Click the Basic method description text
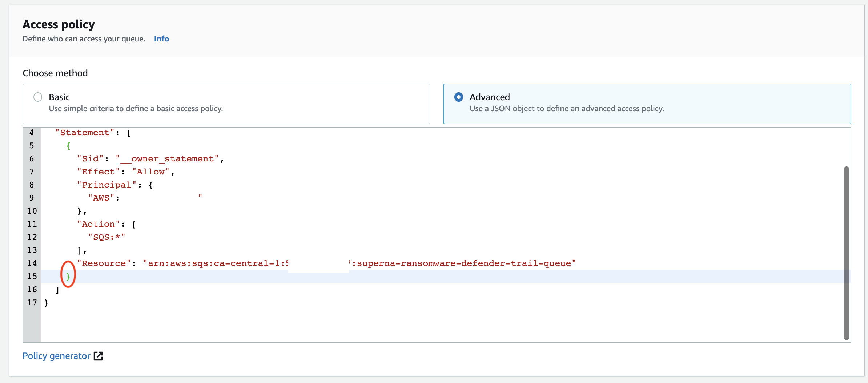Screen dimensions: 868x383 tap(136, 108)
